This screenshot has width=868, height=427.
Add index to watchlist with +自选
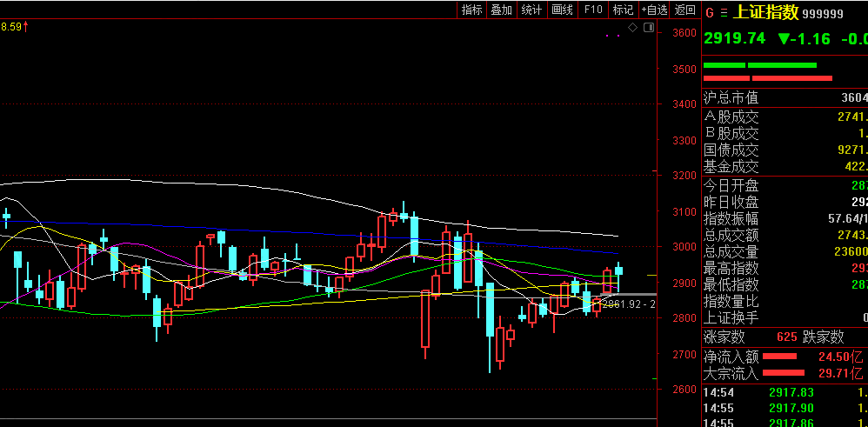[654, 10]
